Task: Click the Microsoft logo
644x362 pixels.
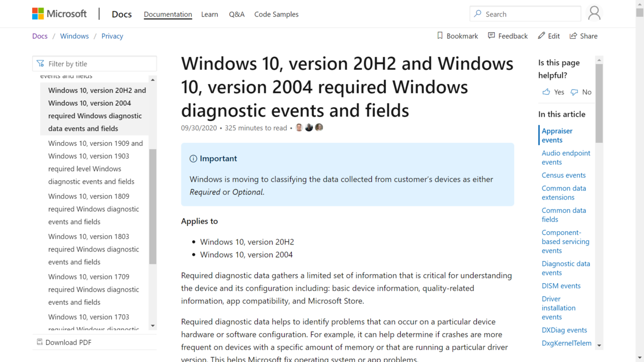Action: (x=59, y=14)
